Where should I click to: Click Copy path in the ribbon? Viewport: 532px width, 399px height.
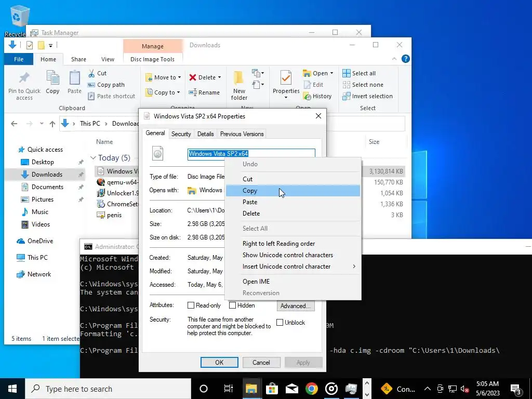coord(106,85)
